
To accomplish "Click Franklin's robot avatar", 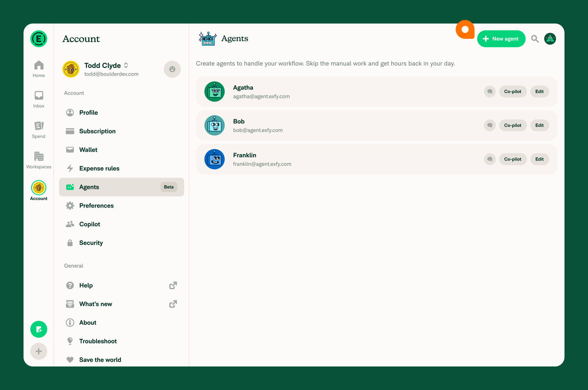I will tap(215, 159).
